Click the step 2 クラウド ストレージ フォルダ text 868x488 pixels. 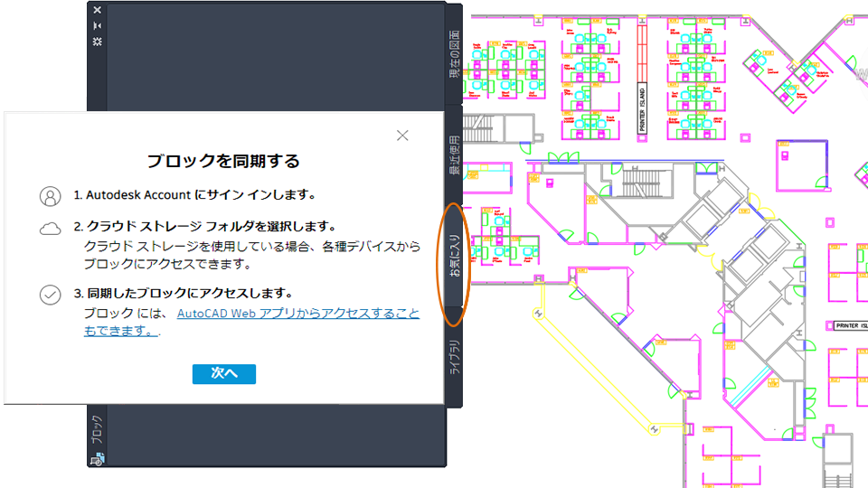pyautogui.click(x=205, y=226)
